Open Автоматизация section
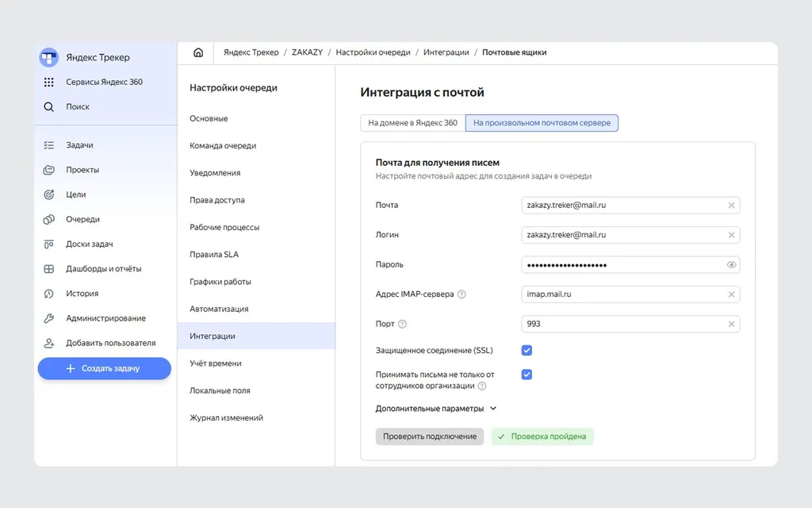The height and width of the screenshot is (508, 812). click(x=256, y=309)
